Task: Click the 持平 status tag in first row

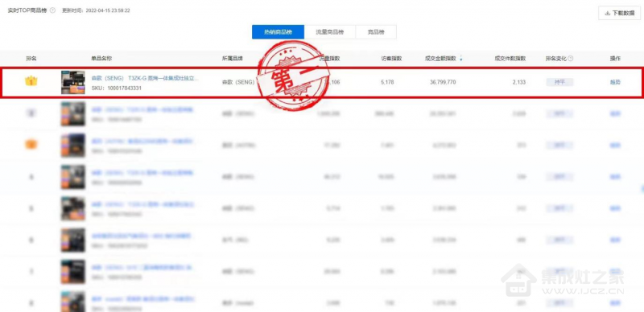Action: pyautogui.click(x=559, y=82)
